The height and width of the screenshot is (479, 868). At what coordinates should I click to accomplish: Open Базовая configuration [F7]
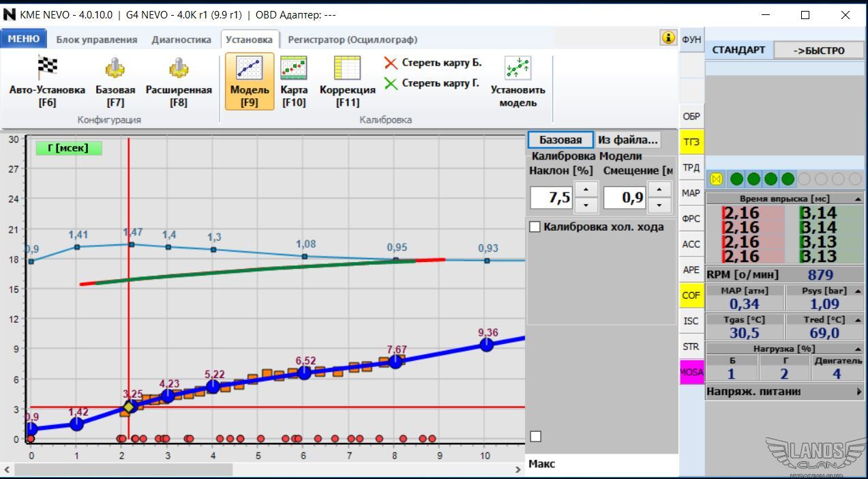coord(115,68)
